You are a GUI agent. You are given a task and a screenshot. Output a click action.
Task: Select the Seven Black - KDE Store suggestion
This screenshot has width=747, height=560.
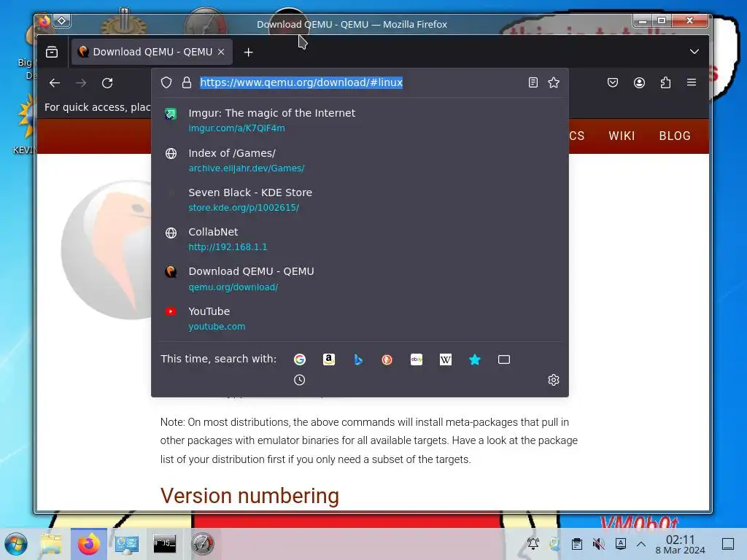(360, 200)
